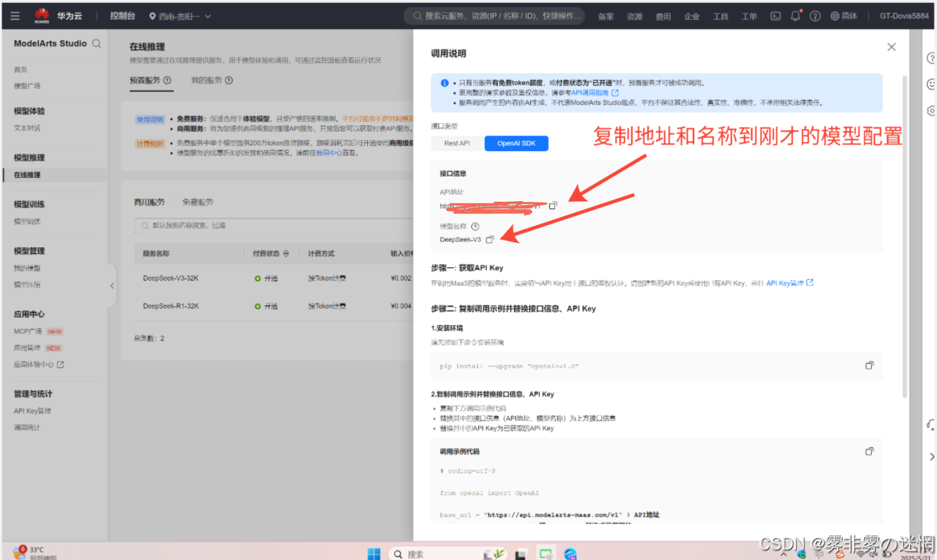The width and height of the screenshot is (937, 560).
Task: Open 应用体验中心 external link in sidebar
Action: tap(39, 364)
